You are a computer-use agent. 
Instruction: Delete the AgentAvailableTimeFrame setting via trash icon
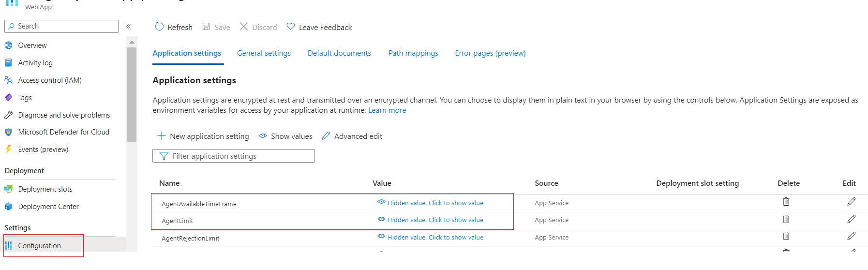786,202
